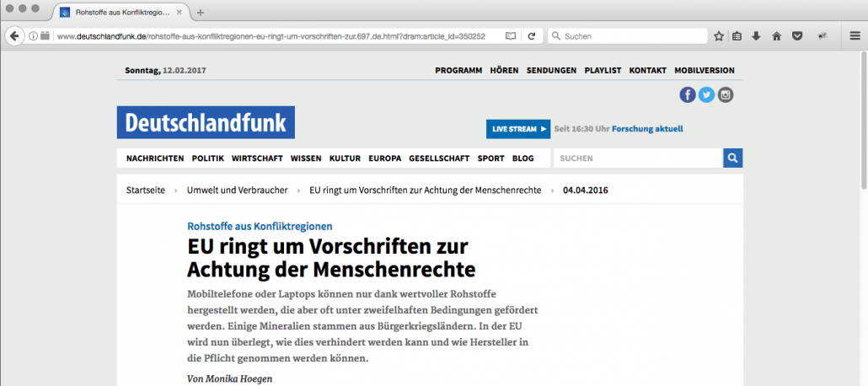Bookmark this page with the star icon
The width and height of the screenshot is (868, 386).
coord(719,36)
